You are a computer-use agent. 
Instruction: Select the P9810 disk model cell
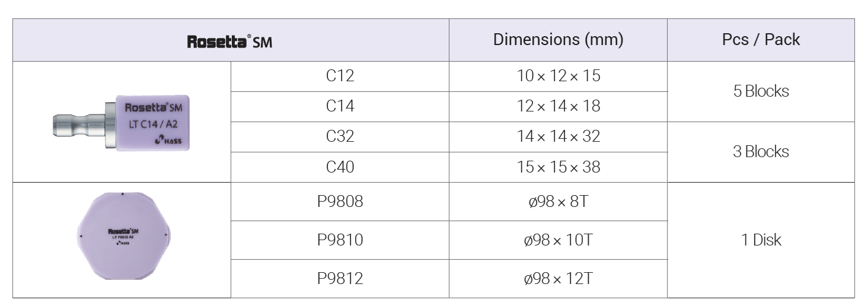point(340,240)
